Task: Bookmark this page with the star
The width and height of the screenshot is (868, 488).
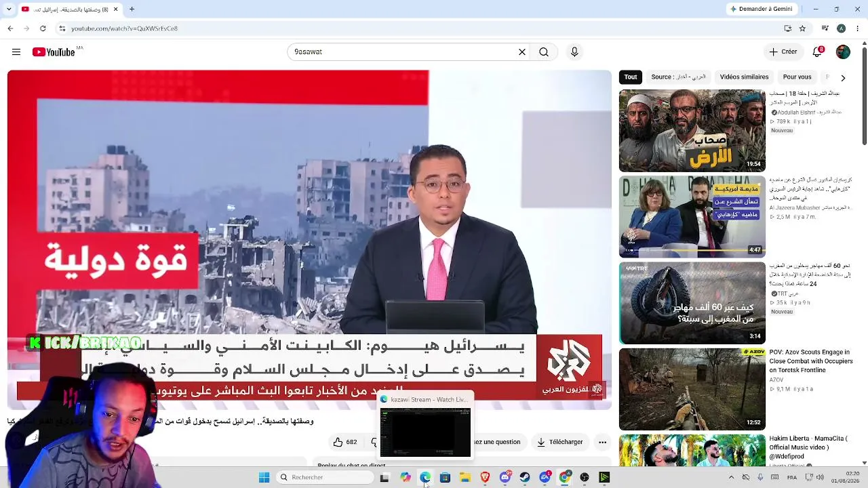Action: 803,28
